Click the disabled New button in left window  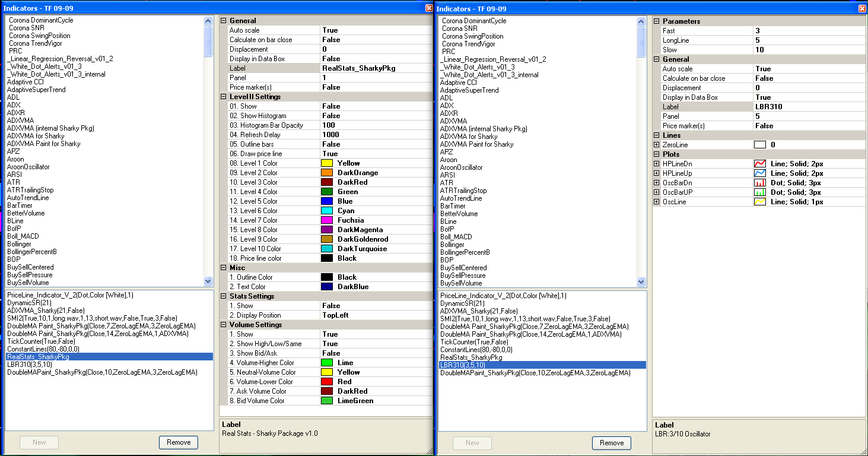(x=39, y=442)
